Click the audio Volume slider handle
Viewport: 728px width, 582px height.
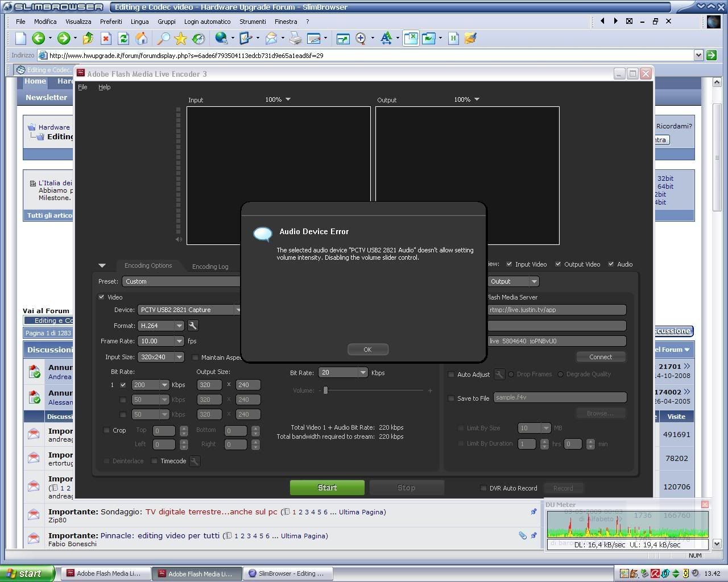326,390
